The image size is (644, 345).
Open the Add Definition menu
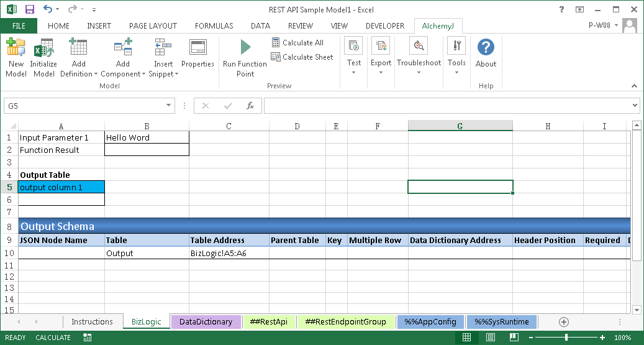coord(78,57)
